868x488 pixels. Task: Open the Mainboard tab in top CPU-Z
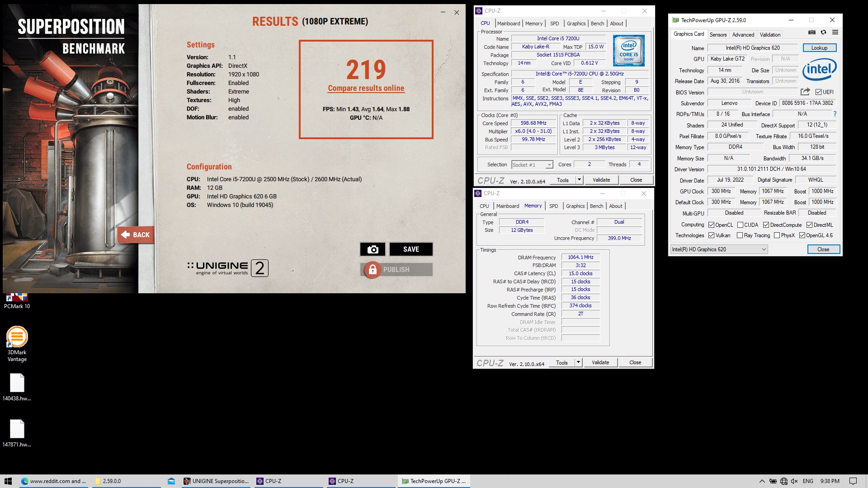[509, 23]
